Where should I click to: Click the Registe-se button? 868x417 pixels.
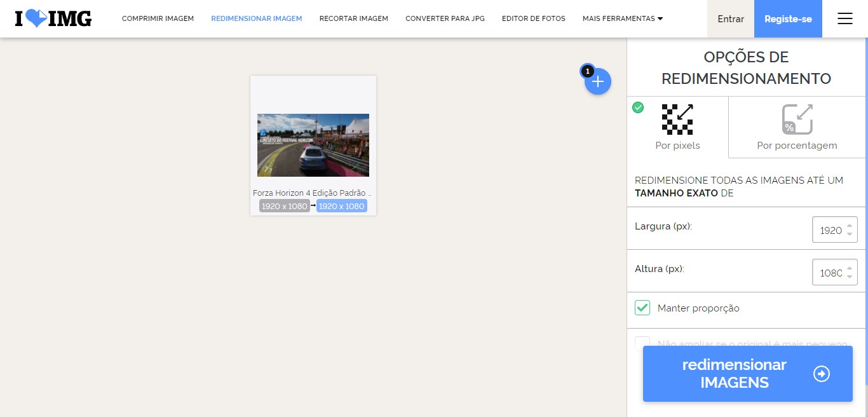788,18
